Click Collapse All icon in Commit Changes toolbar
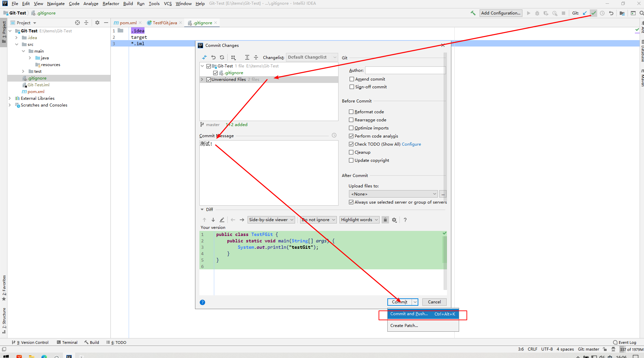 (x=256, y=57)
